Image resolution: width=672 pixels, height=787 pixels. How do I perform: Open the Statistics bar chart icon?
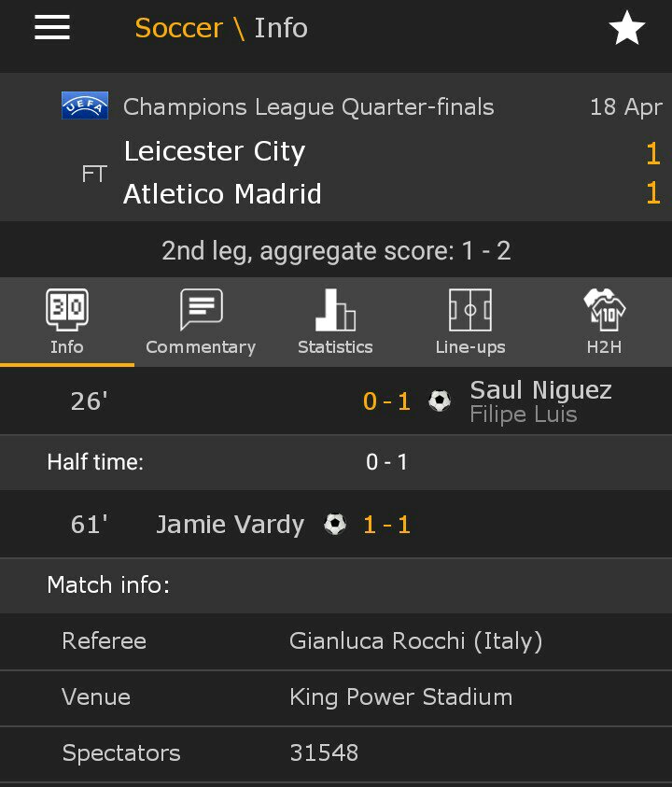(335, 310)
